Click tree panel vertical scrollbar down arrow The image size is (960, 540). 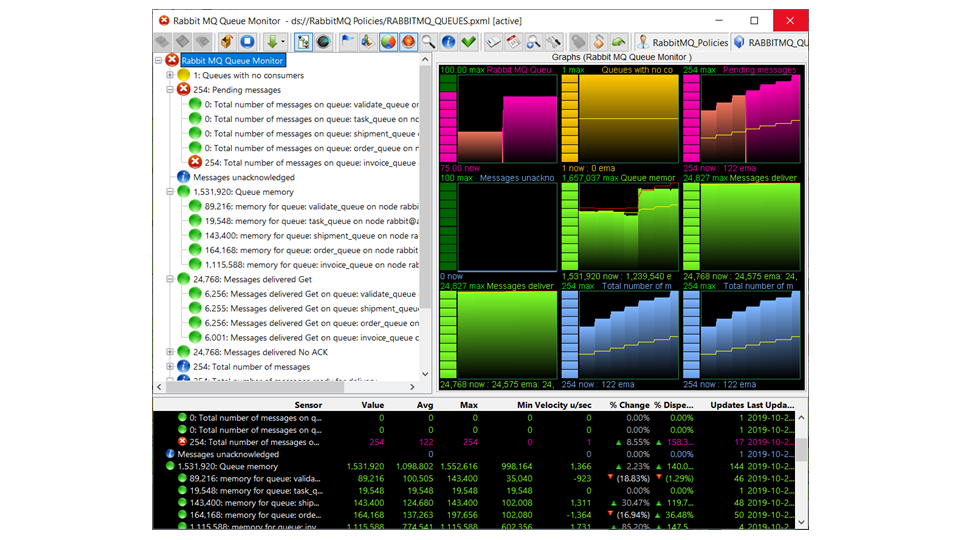click(425, 374)
